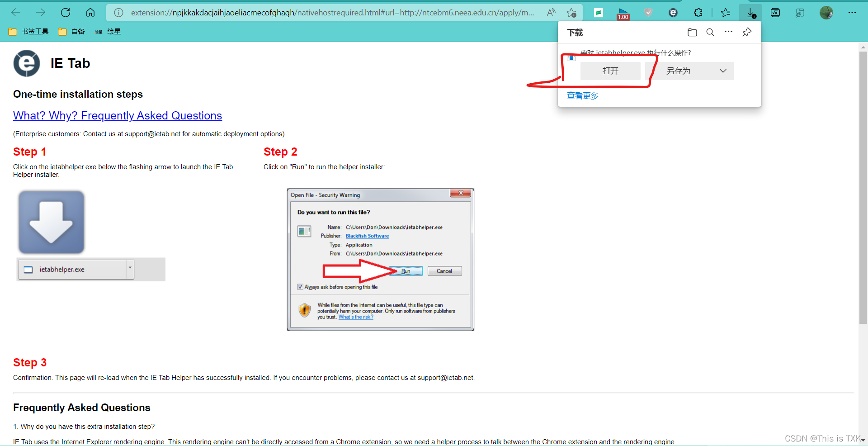Click the vertical scrollbar thumb

[x=863, y=188]
